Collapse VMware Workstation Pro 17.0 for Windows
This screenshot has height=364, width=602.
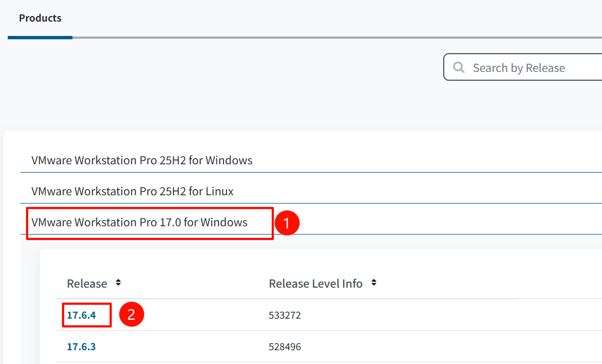(139, 222)
